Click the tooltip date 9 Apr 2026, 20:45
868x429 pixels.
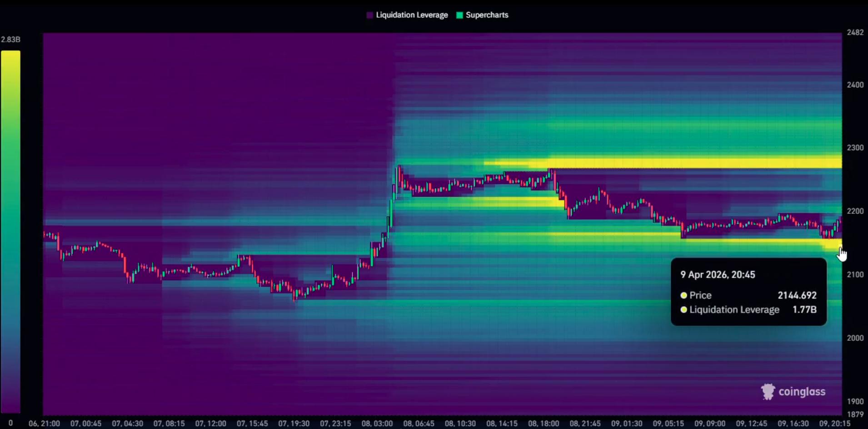point(718,275)
